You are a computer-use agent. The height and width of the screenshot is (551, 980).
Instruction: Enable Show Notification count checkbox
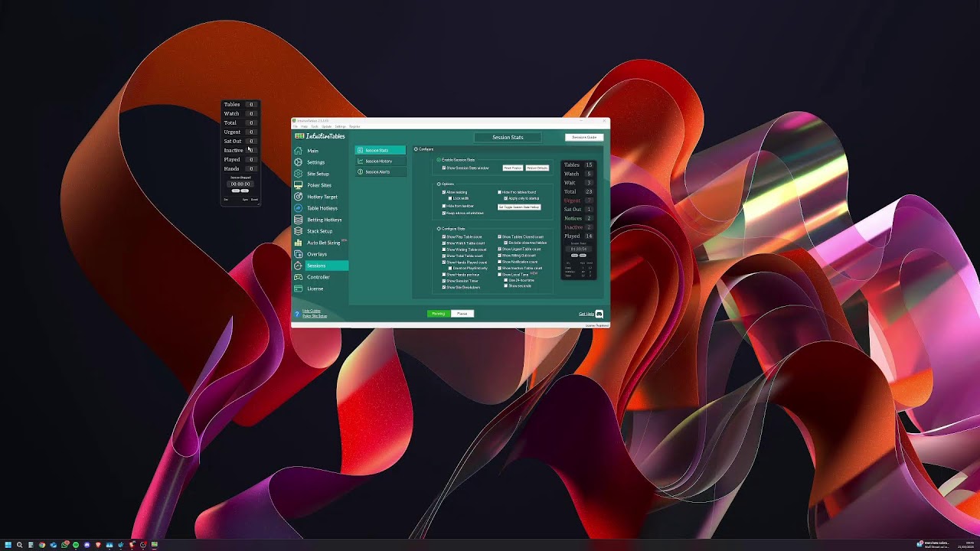tap(500, 262)
